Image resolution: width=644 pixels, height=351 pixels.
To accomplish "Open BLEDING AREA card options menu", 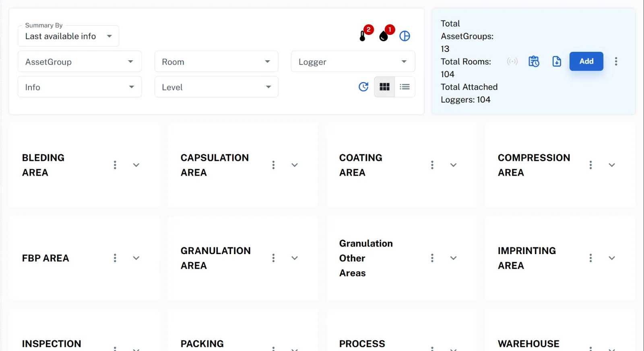I will [x=115, y=165].
